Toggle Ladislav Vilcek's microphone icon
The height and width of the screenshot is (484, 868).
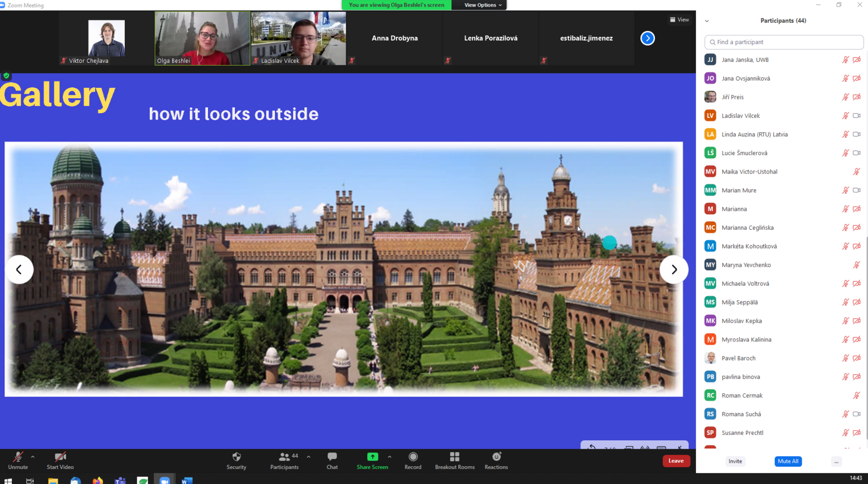tap(845, 116)
